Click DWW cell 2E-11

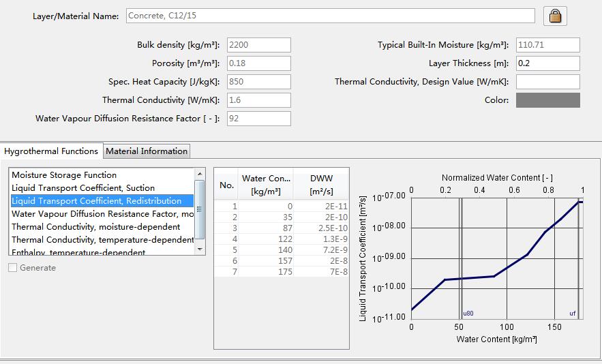(321, 206)
